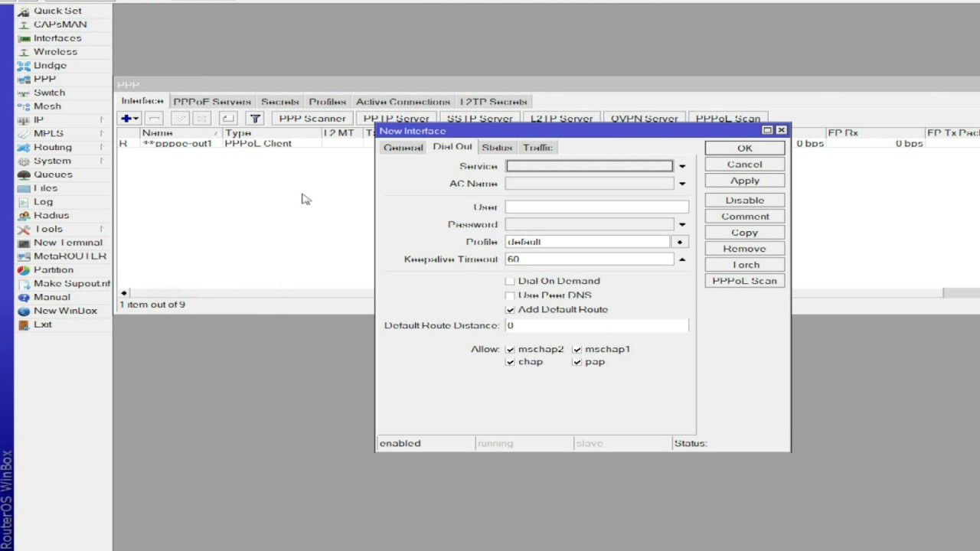Screen dimensions: 980x551
Task: Click Cancel button
Action: click(x=745, y=165)
